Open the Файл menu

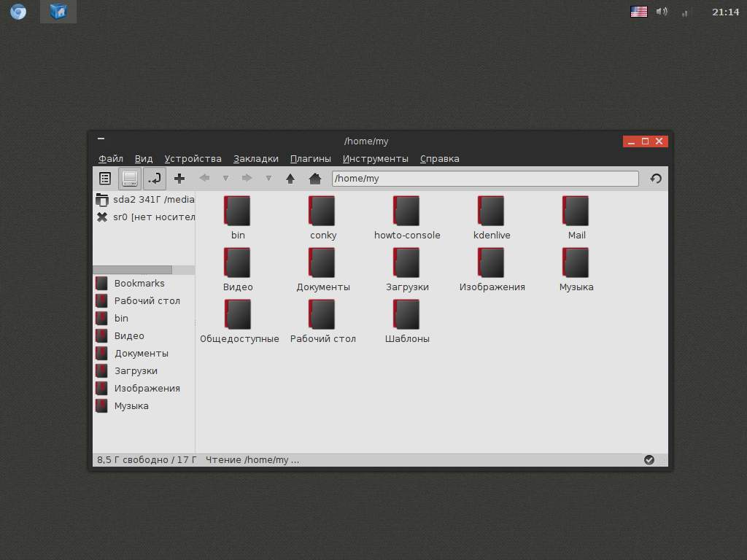(111, 158)
